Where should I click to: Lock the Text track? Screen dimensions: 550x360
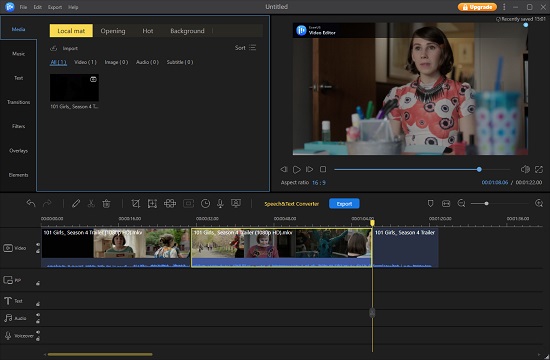(x=38, y=304)
